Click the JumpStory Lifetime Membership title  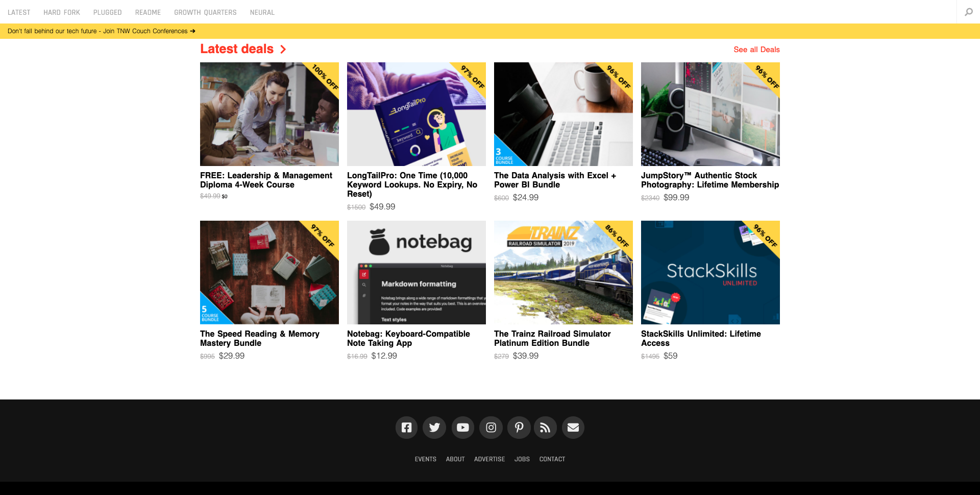point(710,180)
